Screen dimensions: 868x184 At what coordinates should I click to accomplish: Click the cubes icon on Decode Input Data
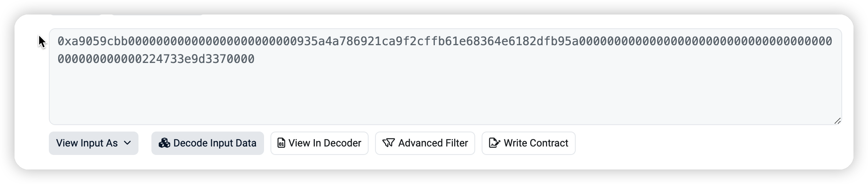pyautogui.click(x=164, y=143)
